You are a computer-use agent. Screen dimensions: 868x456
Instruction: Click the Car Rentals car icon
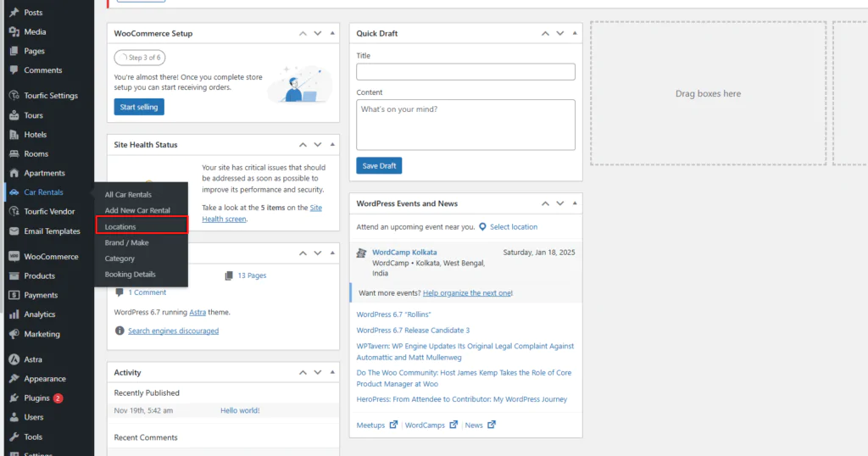(x=14, y=192)
